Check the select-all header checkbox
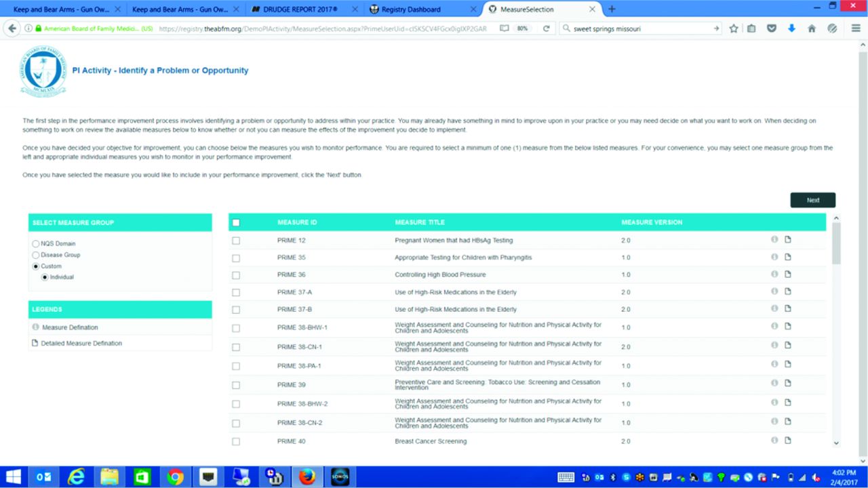This screenshot has height=488, width=868. pos(236,222)
